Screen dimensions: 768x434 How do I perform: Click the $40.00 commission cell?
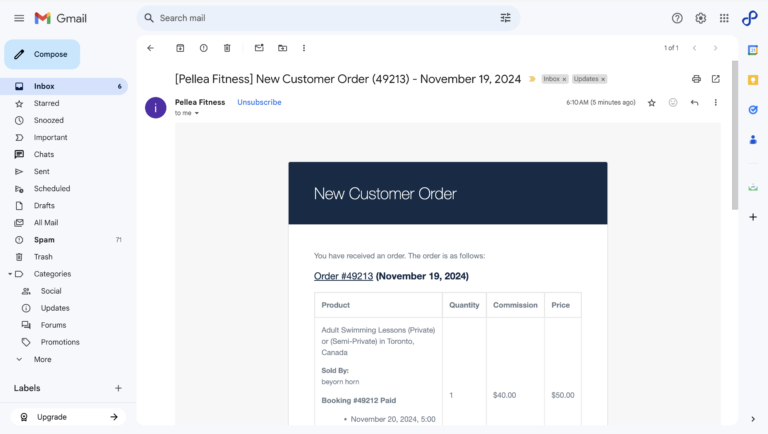504,395
